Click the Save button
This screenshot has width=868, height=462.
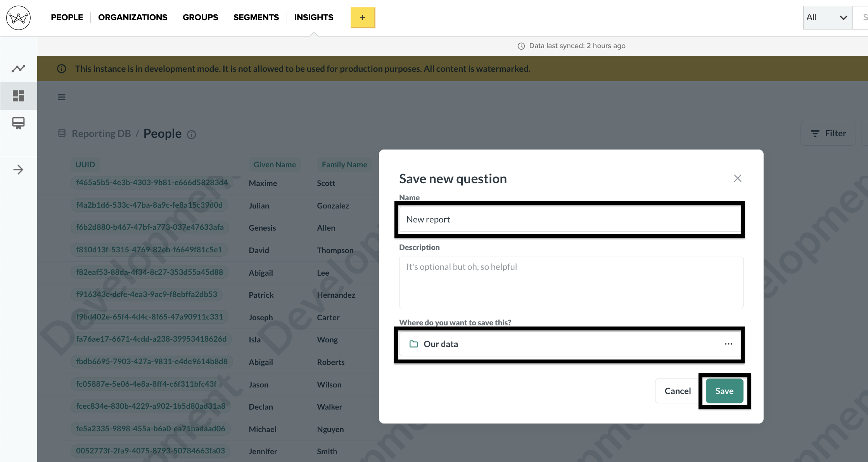[724, 391]
